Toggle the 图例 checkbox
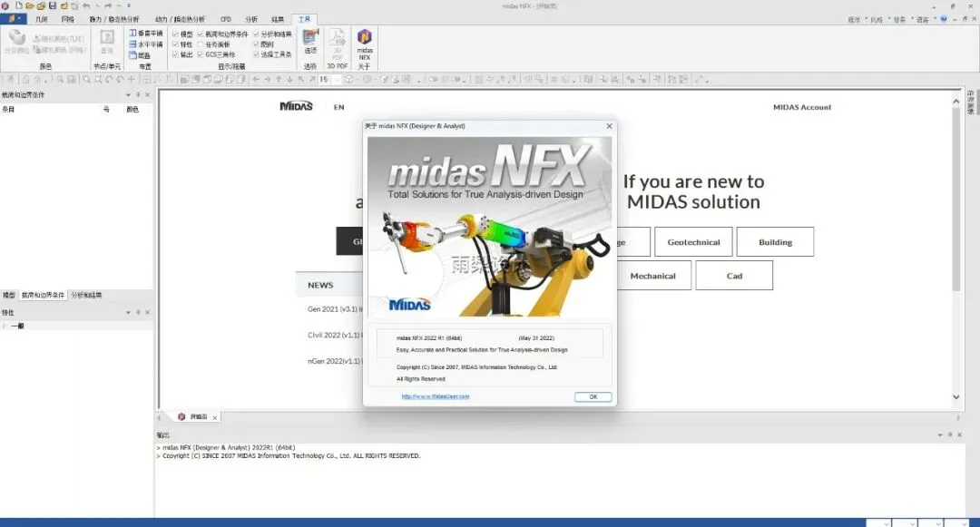 [x=256, y=44]
